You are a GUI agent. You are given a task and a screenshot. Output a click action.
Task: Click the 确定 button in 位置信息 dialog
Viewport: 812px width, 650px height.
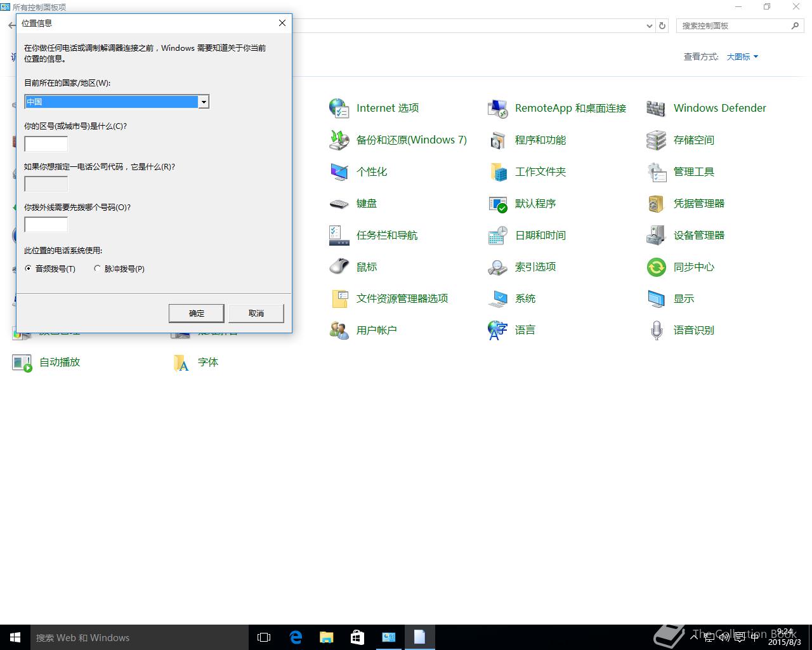coord(197,313)
